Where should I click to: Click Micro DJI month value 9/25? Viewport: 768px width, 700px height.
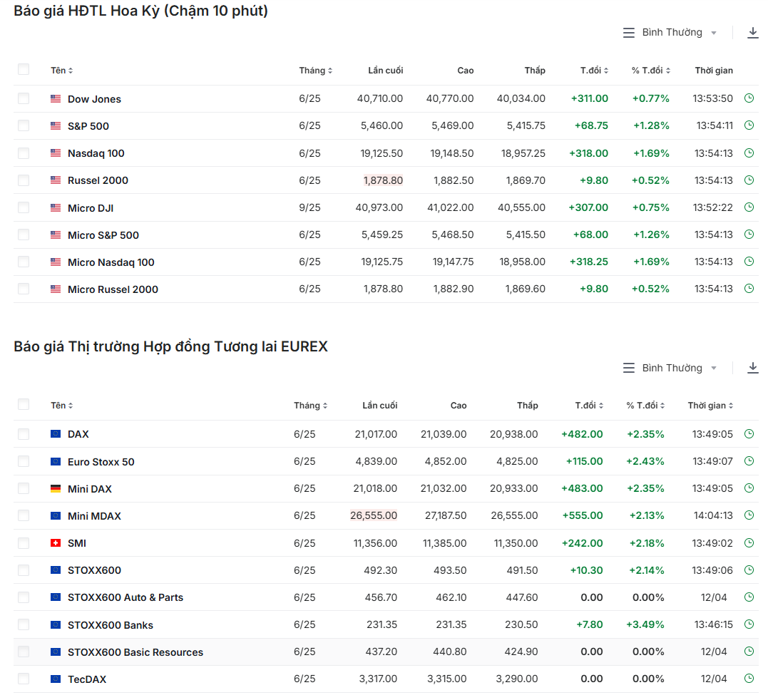click(309, 207)
